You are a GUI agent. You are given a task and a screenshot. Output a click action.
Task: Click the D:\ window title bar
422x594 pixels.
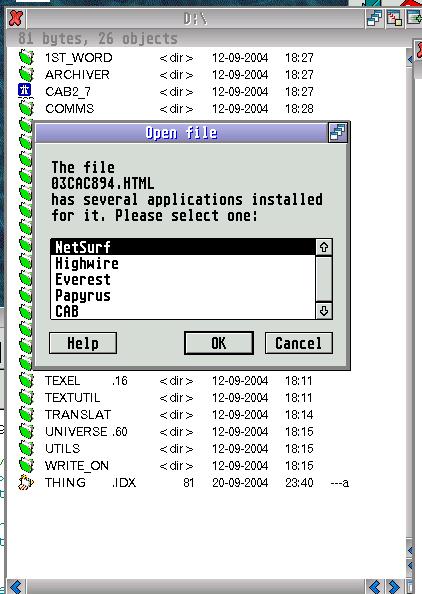point(195,18)
